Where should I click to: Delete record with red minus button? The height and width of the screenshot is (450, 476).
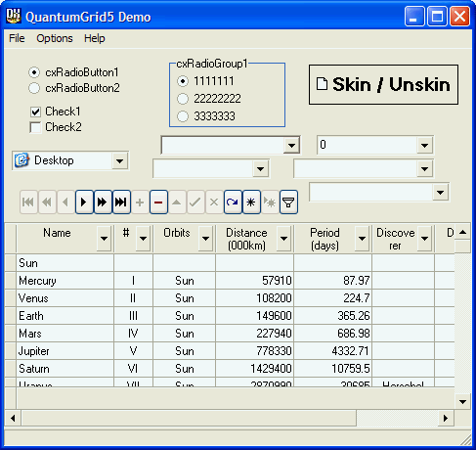(x=158, y=202)
